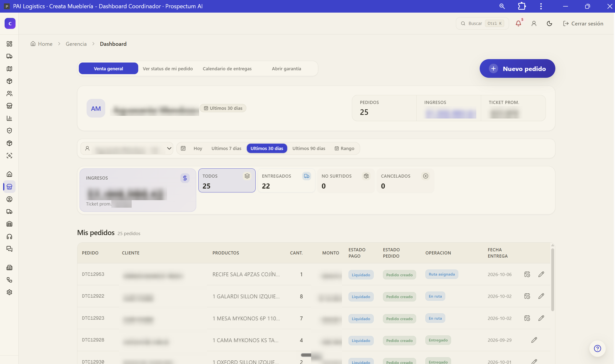Open the notifications bell icon
This screenshot has width=615, height=364.
pyautogui.click(x=518, y=24)
